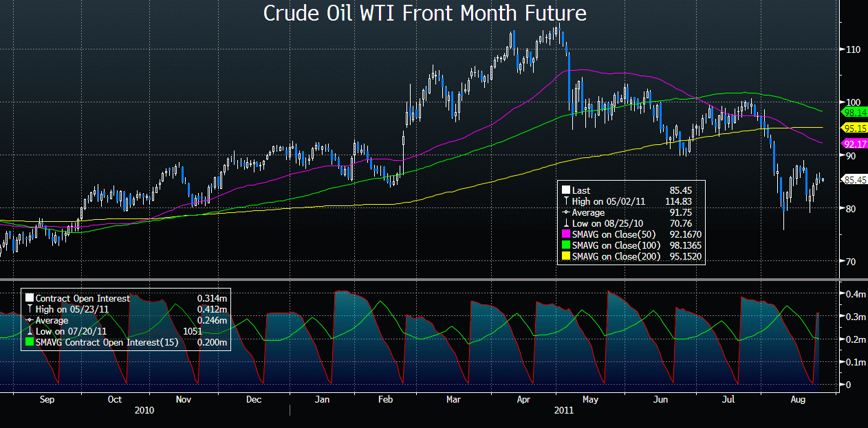Click the 2010 year label on the time axis
The height and width of the screenshot is (428, 868).
144,409
